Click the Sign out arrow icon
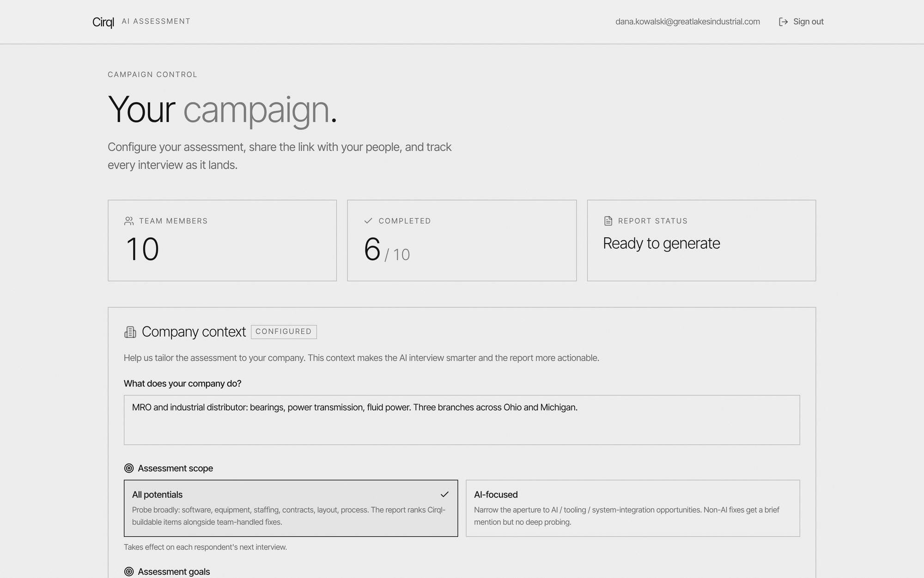 tap(783, 22)
